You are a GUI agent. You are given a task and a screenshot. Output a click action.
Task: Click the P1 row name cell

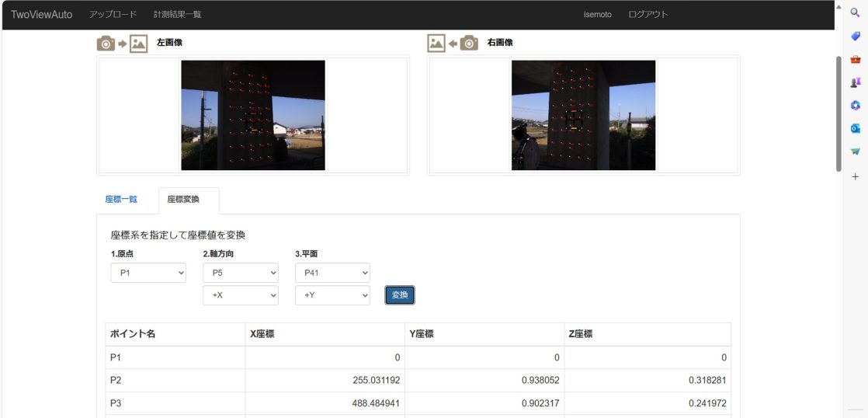pyautogui.click(x=175, y=357)
